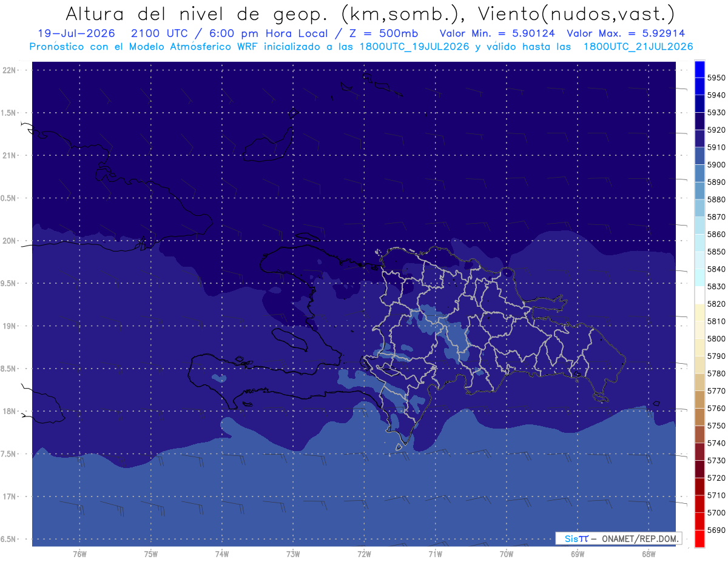
Task: Click the '71W' longitude label
Action: (435, 554)
